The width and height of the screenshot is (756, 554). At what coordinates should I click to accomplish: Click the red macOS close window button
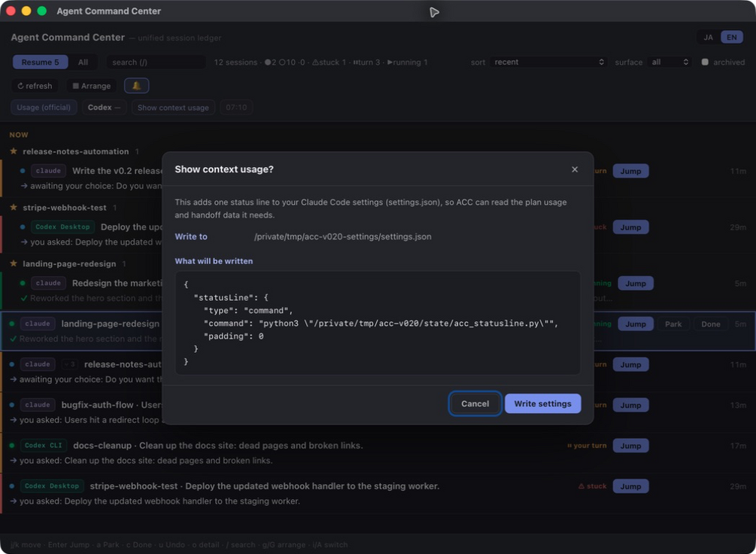point(11,11)
